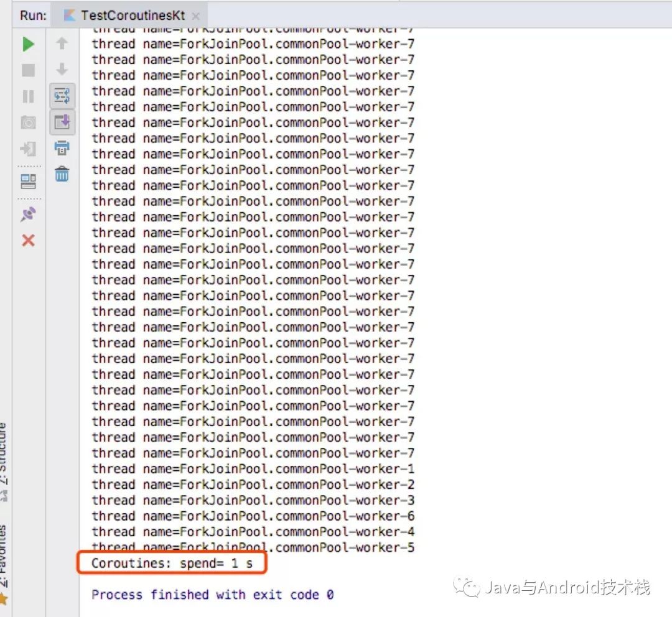Image resolution: width=672 pixels, height=617 pixels.
Task: Click "Process finished with exit code 0" text
Action: 213,595
